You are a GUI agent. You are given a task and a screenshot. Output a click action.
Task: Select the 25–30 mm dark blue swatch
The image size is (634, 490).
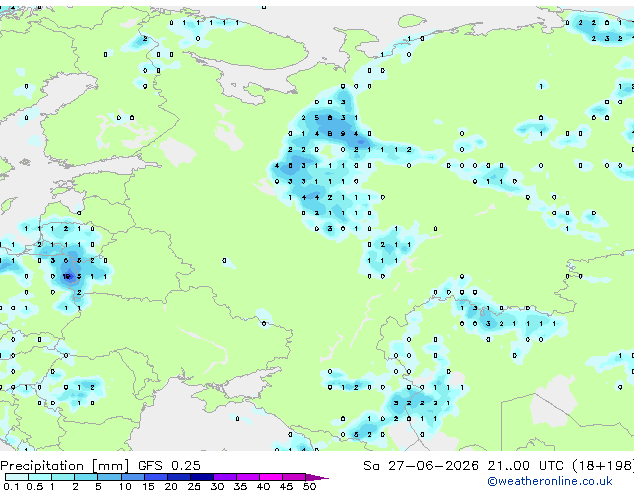pyautogui.click(x=202, y=477)
